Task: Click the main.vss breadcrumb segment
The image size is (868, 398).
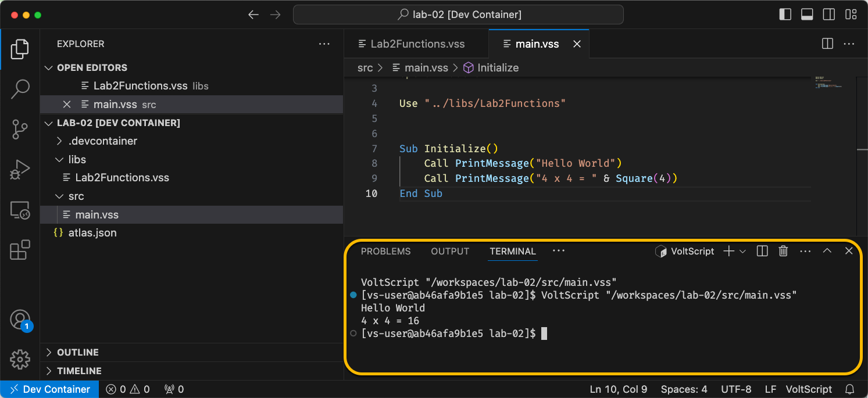Action: click(x=420, y=68)
